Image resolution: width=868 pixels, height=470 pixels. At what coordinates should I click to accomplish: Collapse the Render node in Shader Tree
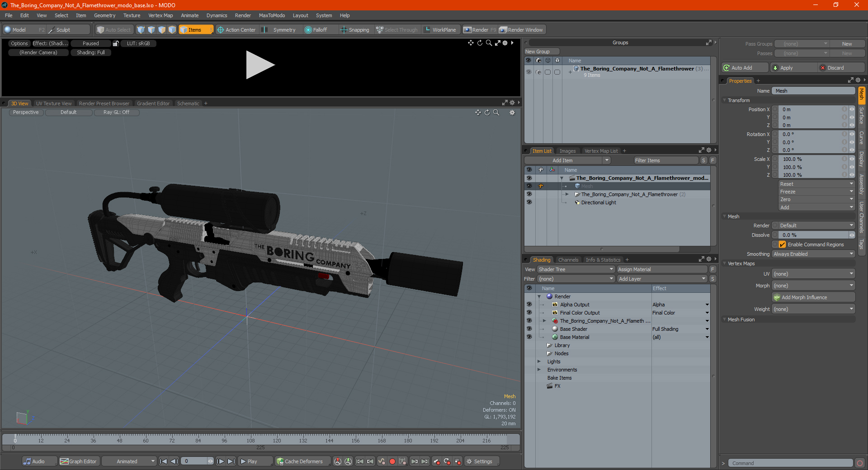tap(539, 296)
